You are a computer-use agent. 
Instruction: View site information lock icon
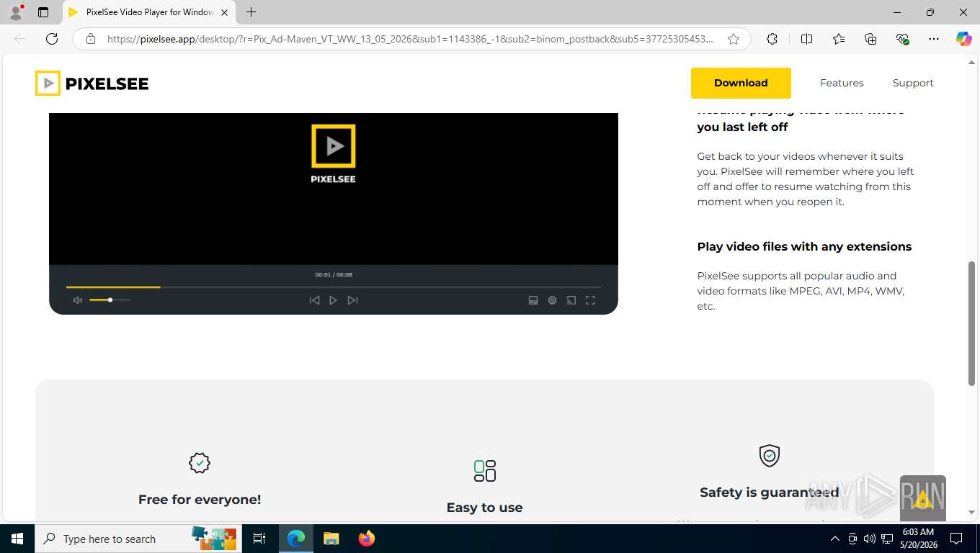(91, 39)
